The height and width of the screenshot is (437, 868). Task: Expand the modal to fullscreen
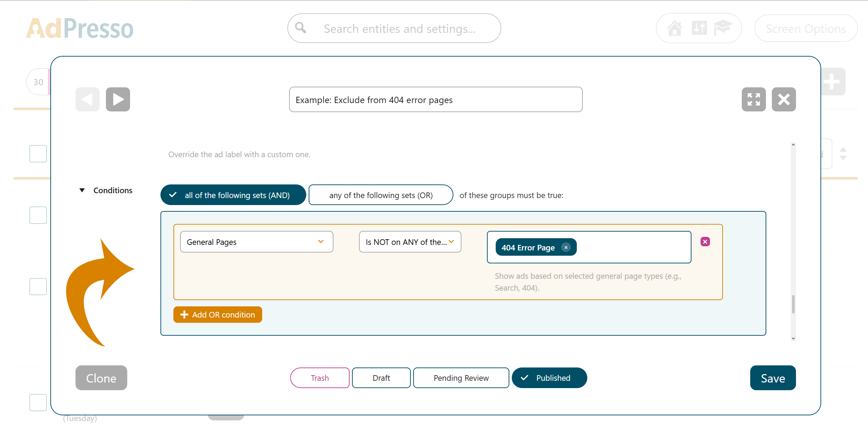point(753,100)
